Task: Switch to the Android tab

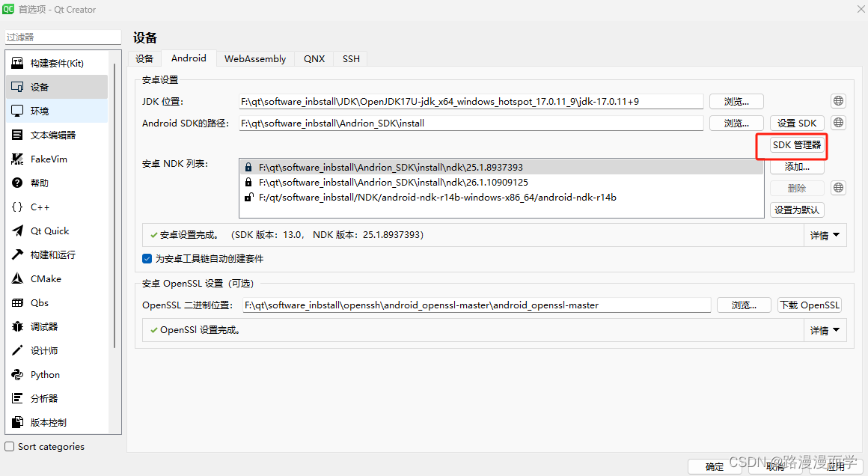Action: pos(189,58)
